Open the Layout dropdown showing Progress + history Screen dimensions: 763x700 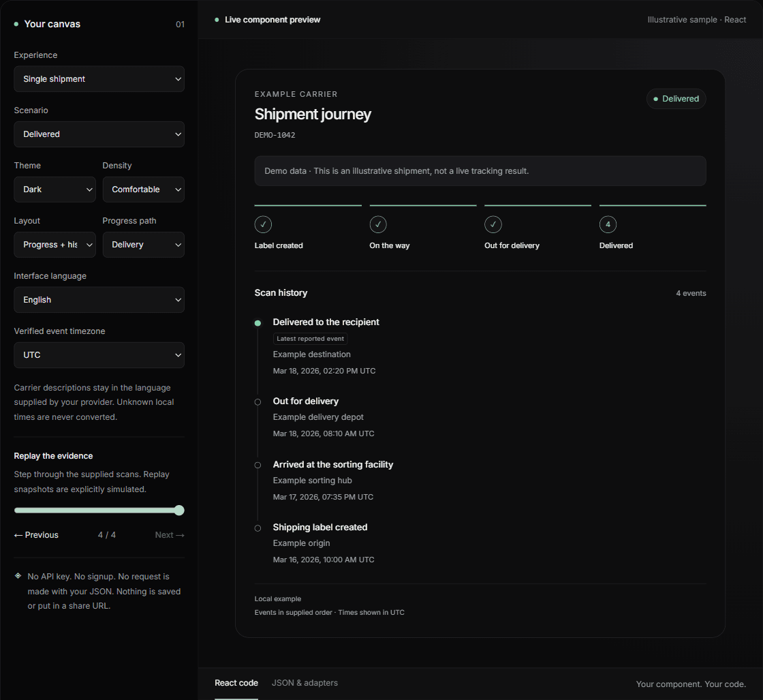point(55,245)
